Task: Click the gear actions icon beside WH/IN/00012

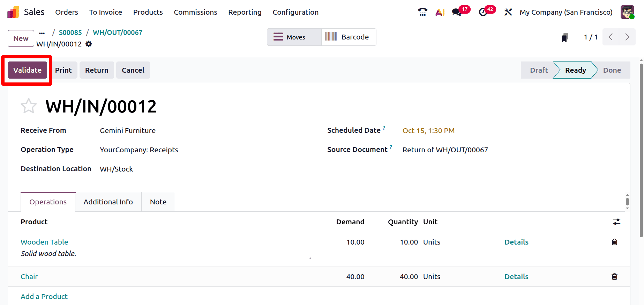Action: click(89, 44)
